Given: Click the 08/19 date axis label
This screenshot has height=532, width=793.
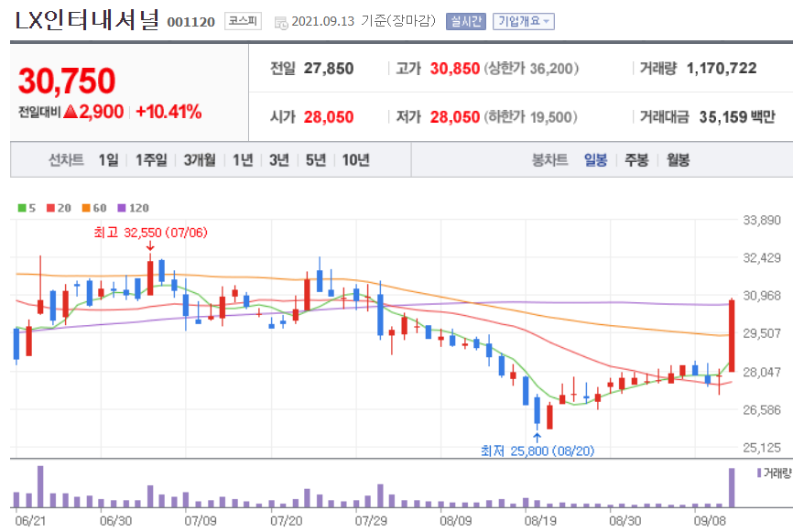Looking at the screenshot, I should [x=540, y=521].
